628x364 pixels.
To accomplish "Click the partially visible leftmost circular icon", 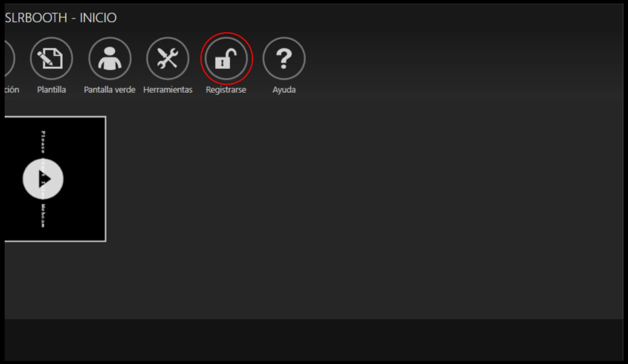I will 10,59.
